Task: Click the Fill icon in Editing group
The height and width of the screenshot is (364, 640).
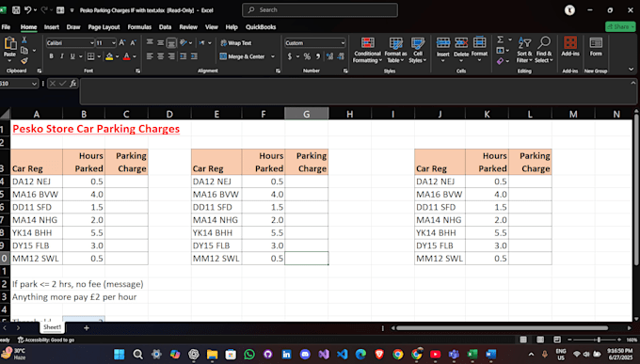Action: (x=500, y=50)
